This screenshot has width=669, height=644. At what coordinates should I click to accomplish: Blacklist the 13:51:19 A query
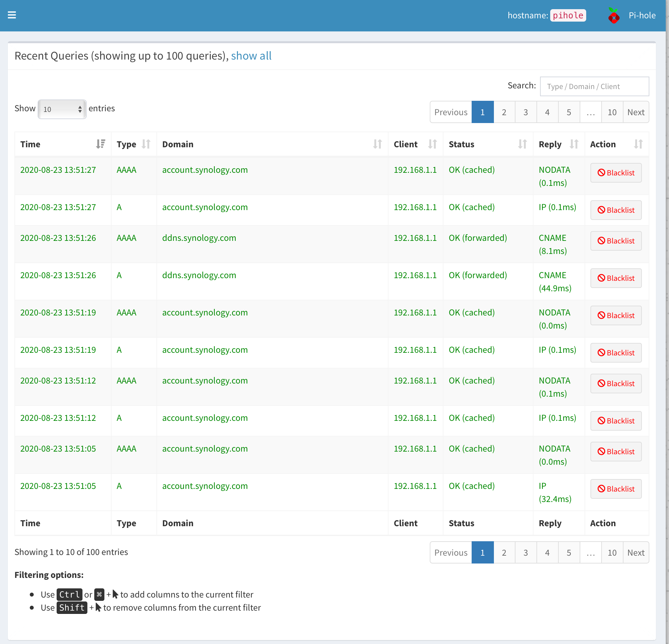click(616, 352)
